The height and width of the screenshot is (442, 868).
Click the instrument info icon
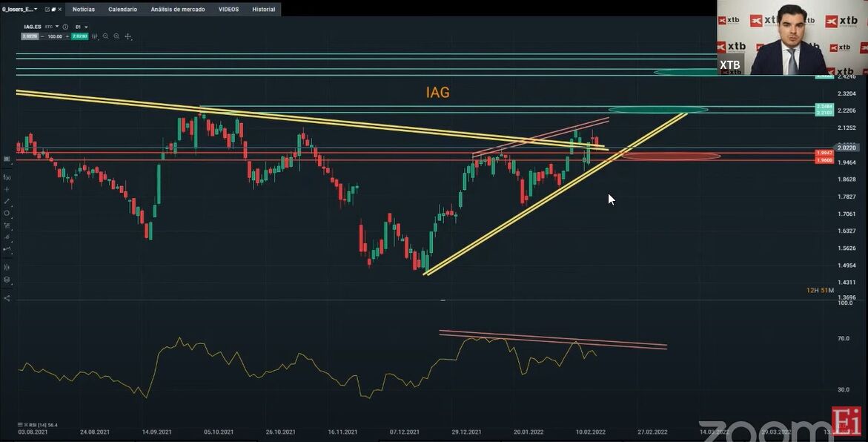click(x=65, y=27)
